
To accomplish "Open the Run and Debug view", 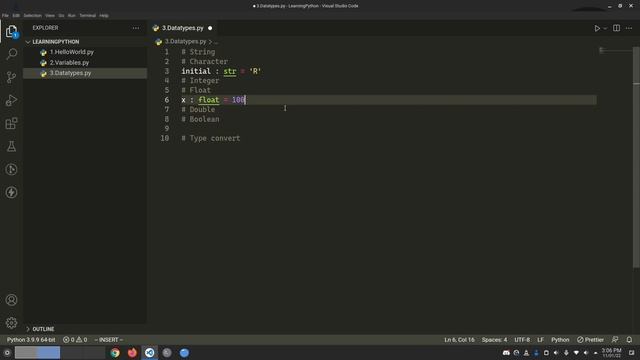I will point(11,100).
